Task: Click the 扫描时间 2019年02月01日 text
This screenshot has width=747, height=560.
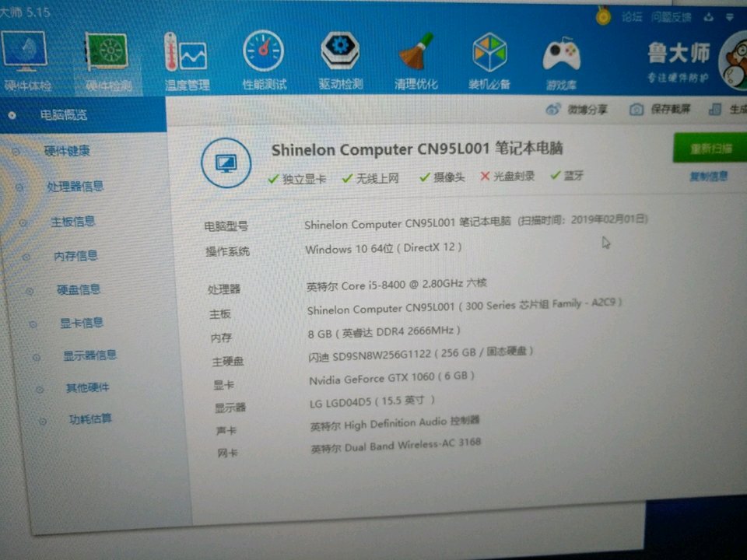Action: click(x=583, y=219)
